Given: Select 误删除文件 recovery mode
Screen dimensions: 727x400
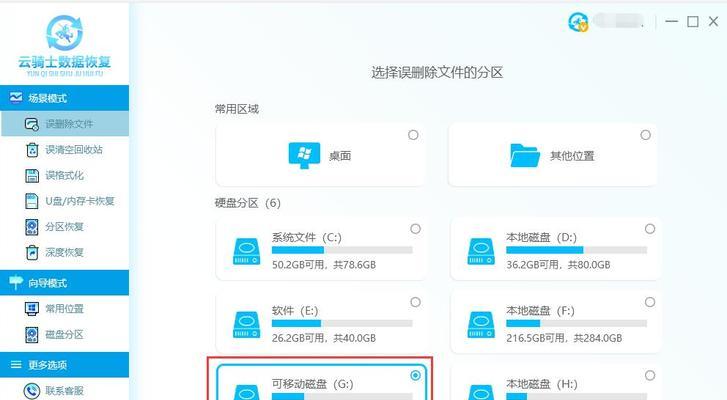Looking at the screenshot, I should point(65,124).
